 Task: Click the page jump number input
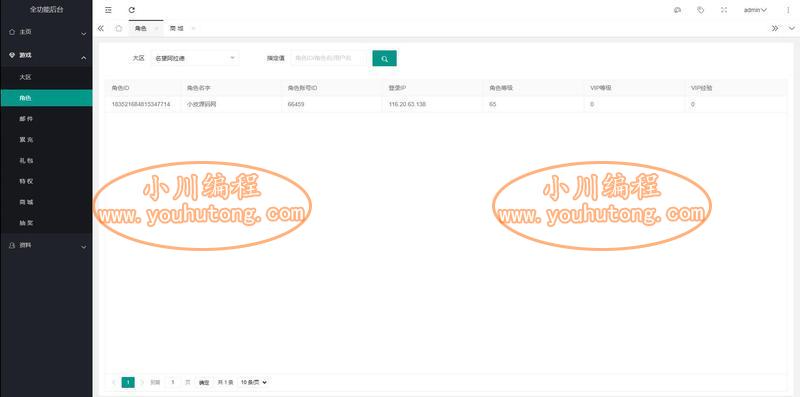pyautogui.click(x=173, y=382)
